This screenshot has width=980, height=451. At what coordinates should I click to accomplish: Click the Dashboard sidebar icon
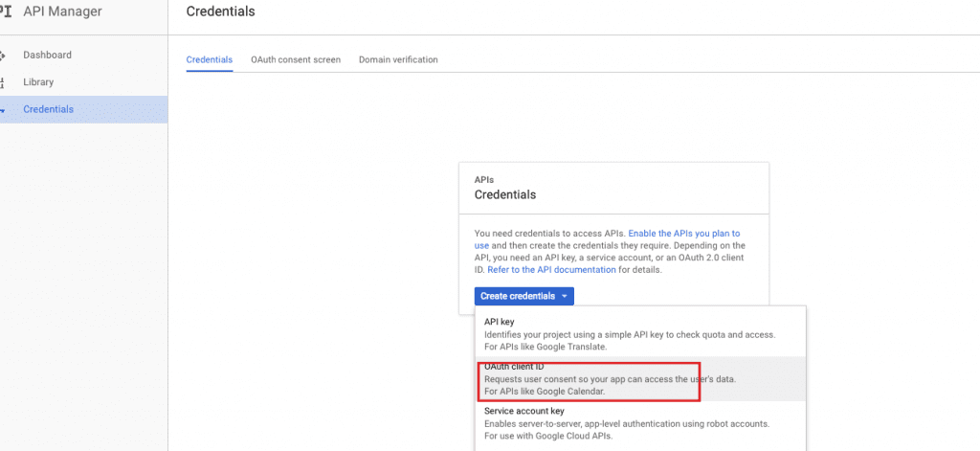[3, 55]
